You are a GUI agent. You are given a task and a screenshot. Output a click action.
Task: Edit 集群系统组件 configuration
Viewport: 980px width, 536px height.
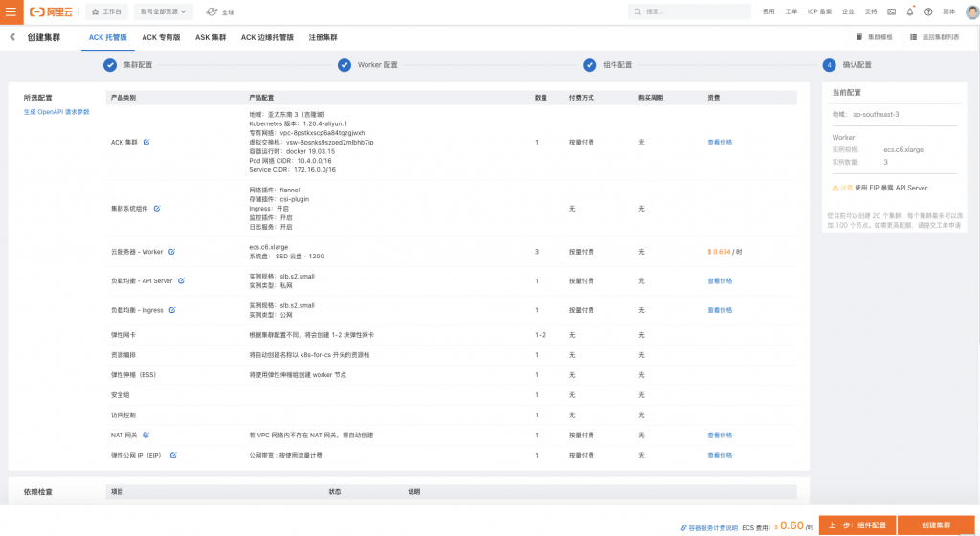tap(157, 208)
